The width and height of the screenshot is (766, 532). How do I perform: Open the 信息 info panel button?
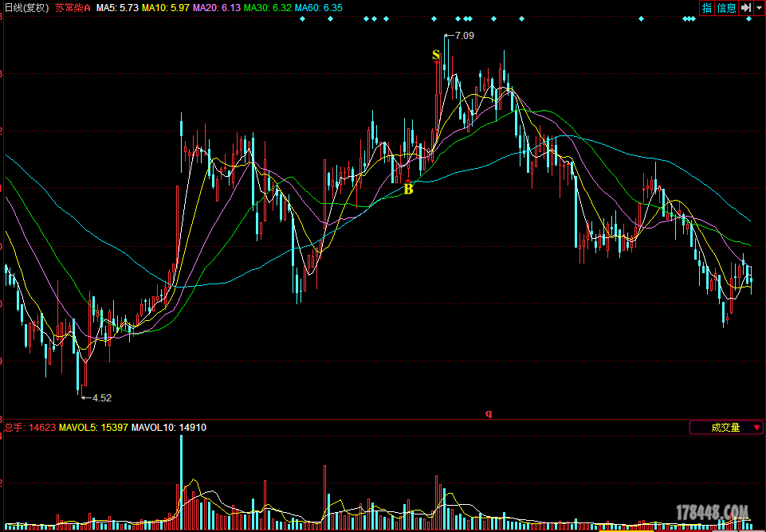point(726,8)
